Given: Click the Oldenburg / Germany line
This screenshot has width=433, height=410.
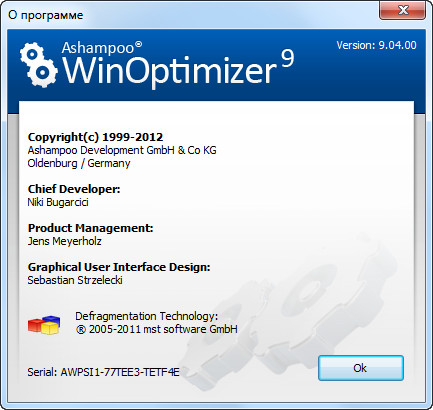Looking at the screenshot, I should pos(79,163).
